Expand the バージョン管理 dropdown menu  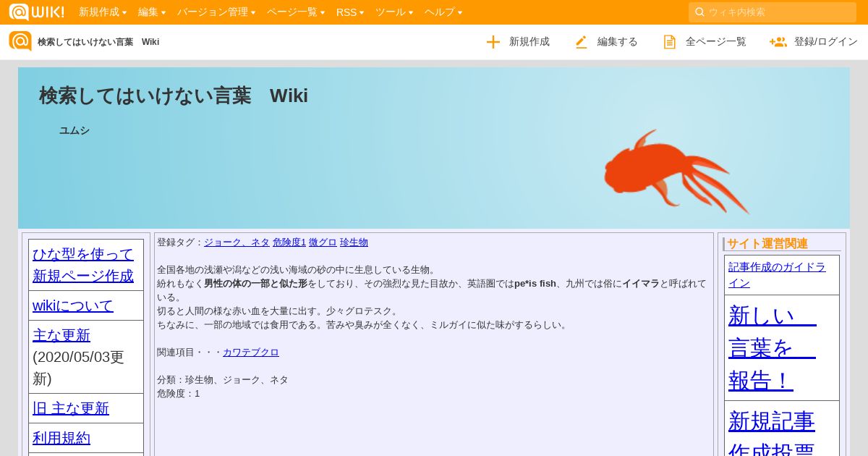pos(216,12)
